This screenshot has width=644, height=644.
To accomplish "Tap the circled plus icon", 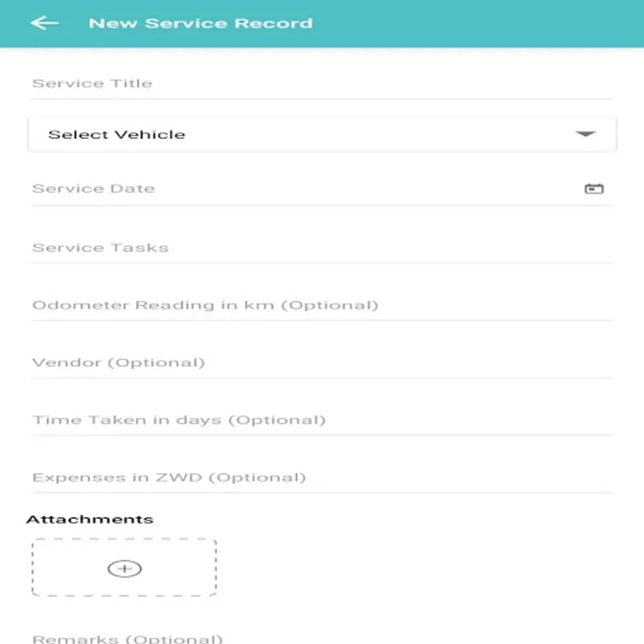I will point(125,568).
